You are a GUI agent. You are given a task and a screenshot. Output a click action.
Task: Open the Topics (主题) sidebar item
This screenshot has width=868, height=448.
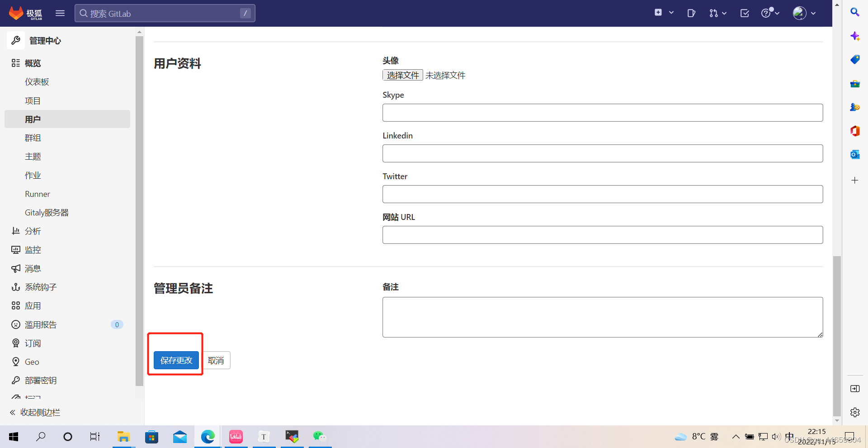pos(67,157)
